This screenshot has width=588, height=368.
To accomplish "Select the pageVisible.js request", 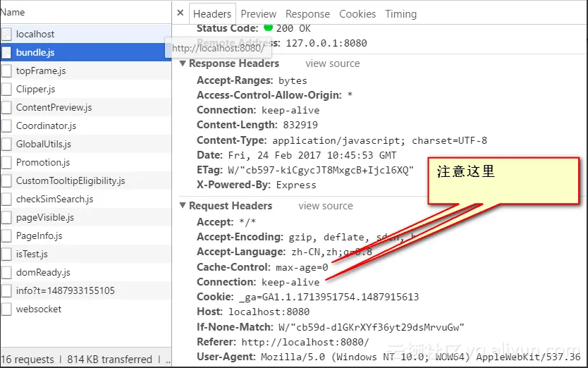I will pos(86,218).
